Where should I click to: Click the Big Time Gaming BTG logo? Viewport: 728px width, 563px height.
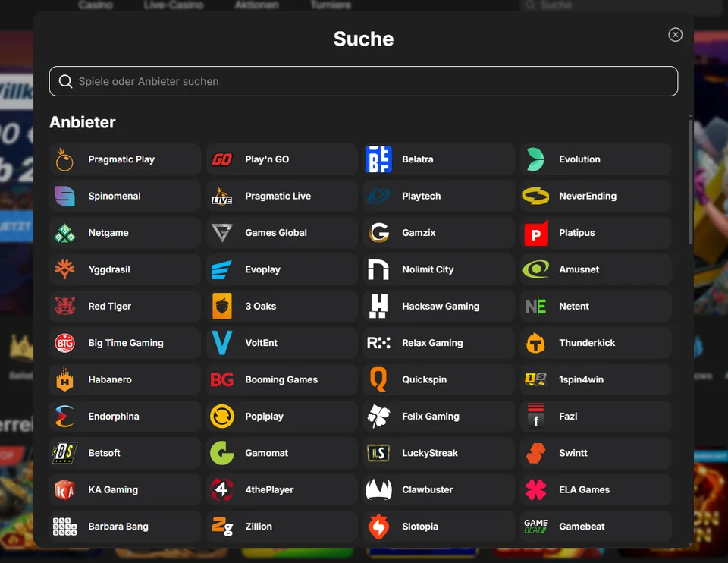tap(64, 343)
